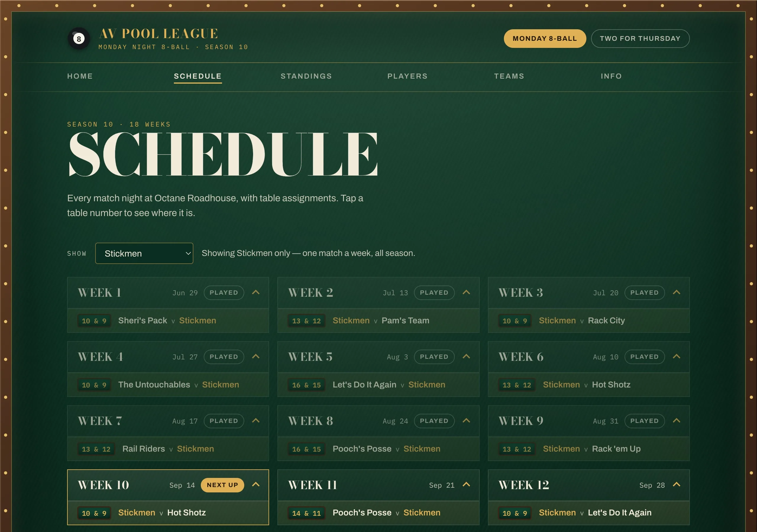The width and height of the screenshot is (757, 532).
Task: Click Let's Do It Again in Week 12
Action: click(619, 512)
